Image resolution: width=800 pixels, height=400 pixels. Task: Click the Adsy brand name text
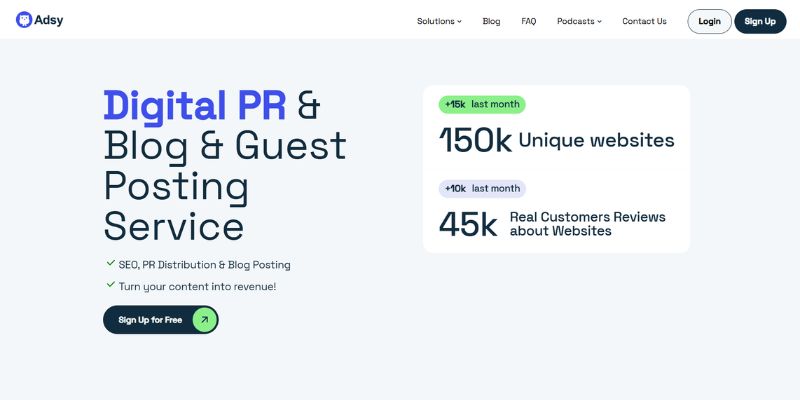[x=49, y=20]
